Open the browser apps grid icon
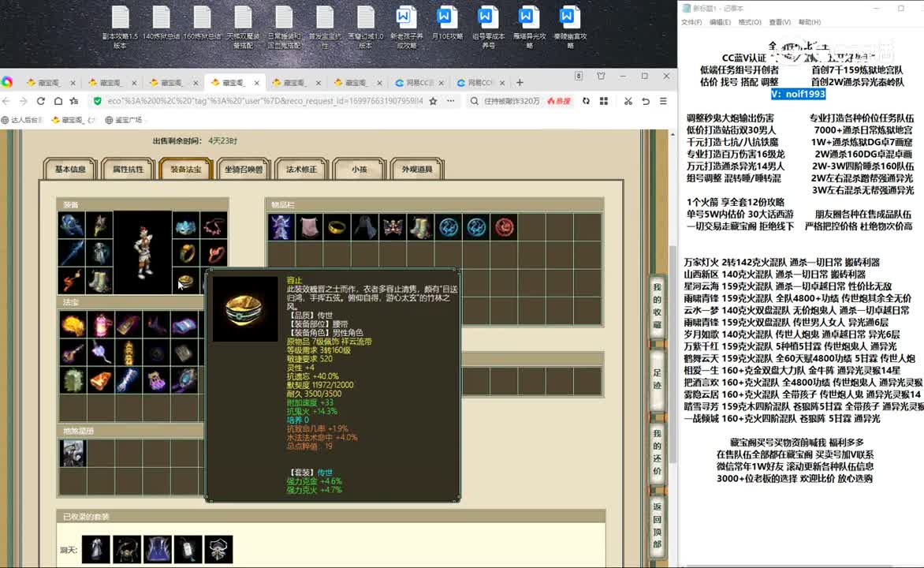This screenshot has height=568, width=924. 604,102
